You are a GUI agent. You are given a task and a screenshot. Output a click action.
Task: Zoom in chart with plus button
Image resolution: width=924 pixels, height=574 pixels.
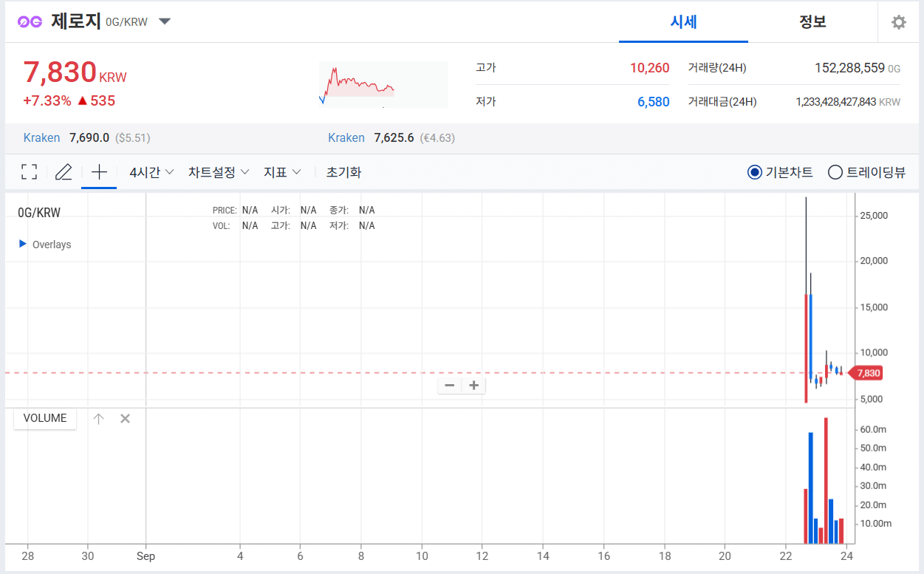pos(474,385)
